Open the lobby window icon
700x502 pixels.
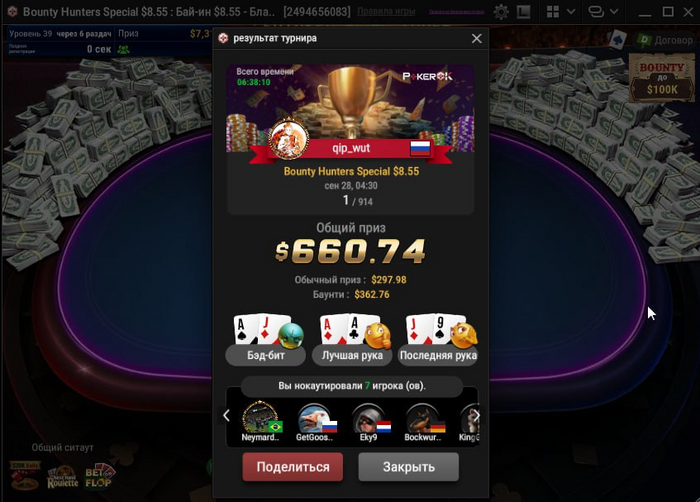click(x=523, y=12)
